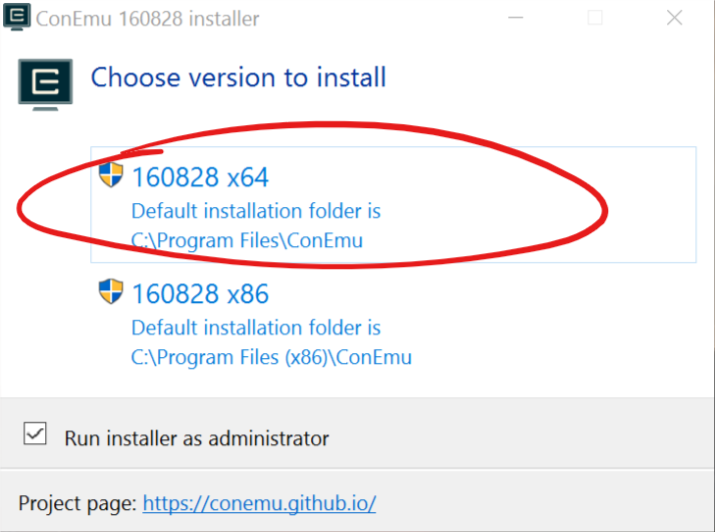Image resolution: width=715 pixels, height=532 pixels.
Task: Click the ConEmu icon in title bar
Action: tap(16, 18)
